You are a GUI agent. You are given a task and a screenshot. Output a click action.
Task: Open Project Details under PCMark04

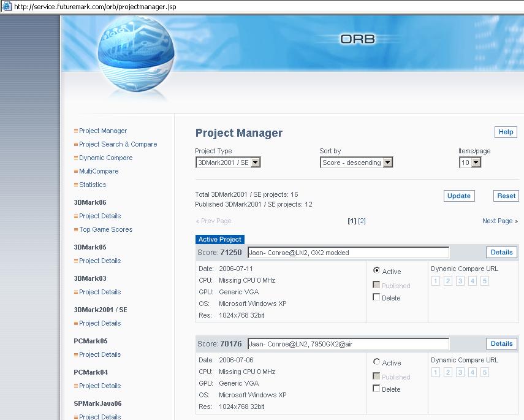[x=100, y=386]
